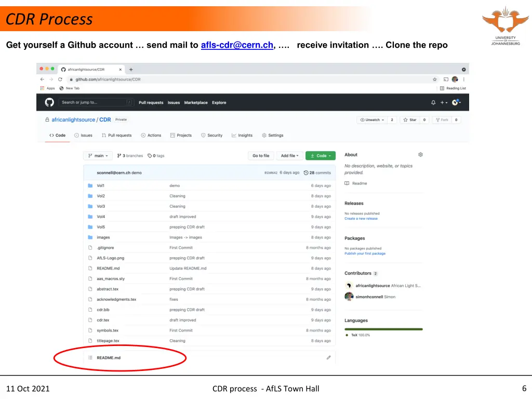Click Publish your first package link

point(365,254)
